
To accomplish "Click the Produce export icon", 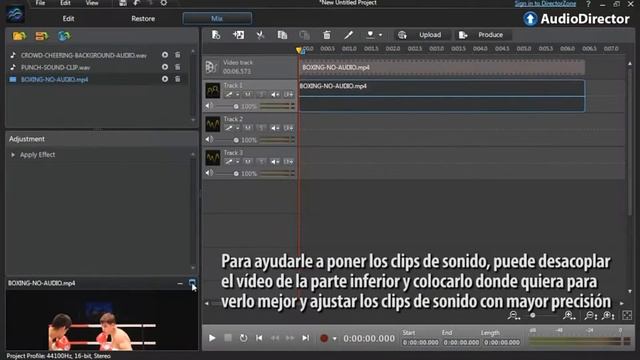I will click(463, 35).
